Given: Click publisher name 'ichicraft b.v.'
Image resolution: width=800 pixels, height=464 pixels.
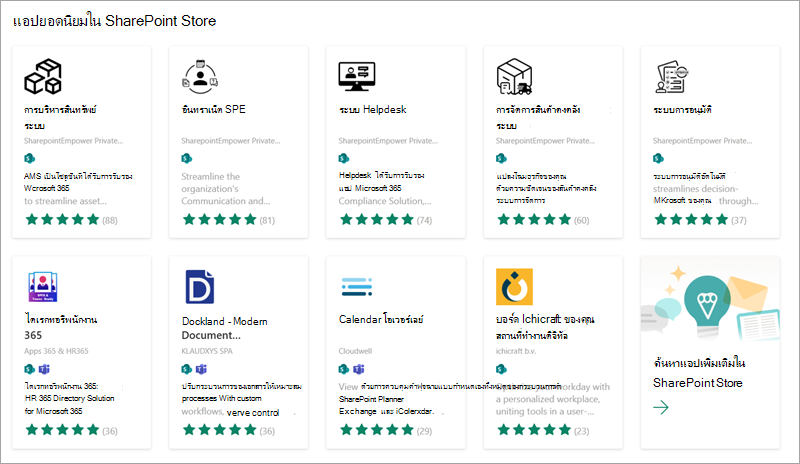Looking at the screenshot, I should 515,351.
